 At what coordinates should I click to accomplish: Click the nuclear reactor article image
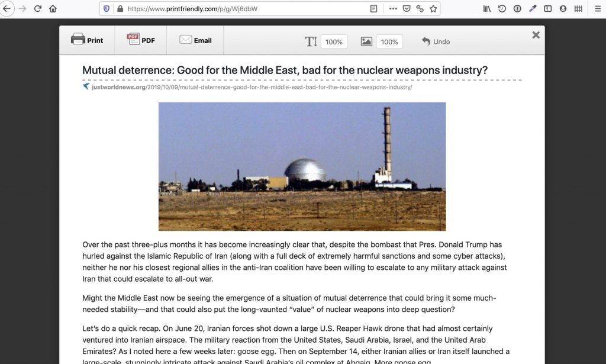pyautogui.click(x=302, y=166)
